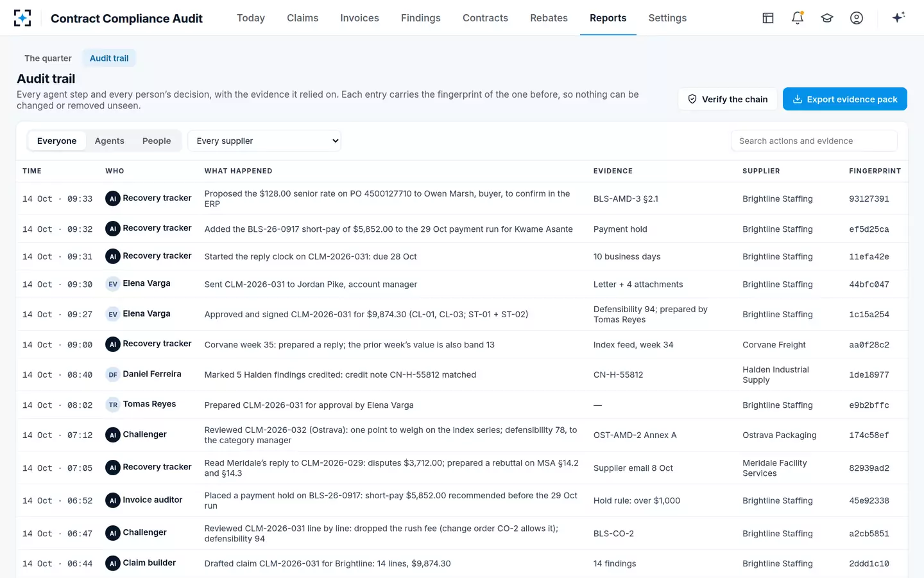Click the EV avatar in the 09:30 row
Viewport: 924px width, 578px height.
pyautogui.click(x=113, y=284)
